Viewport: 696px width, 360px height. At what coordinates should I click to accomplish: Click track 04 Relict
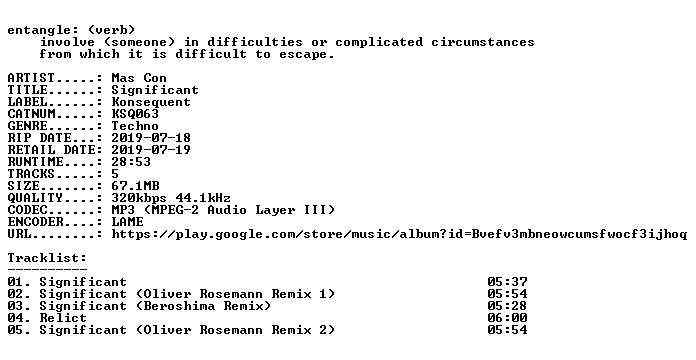click(x=47, y=318)
